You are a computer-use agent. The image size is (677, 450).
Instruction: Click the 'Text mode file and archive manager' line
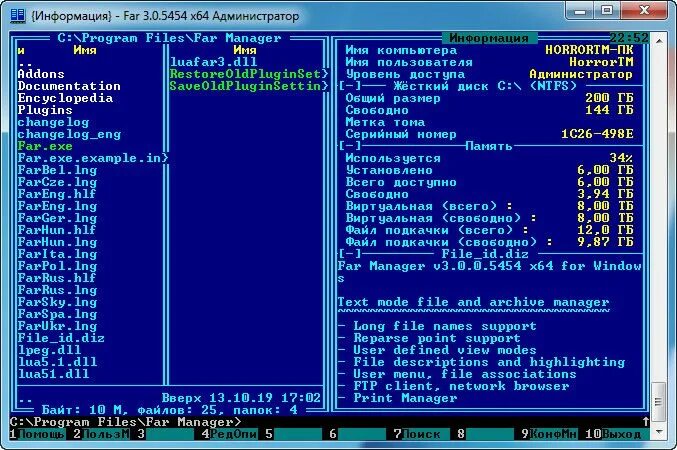[x=473, y=302]
